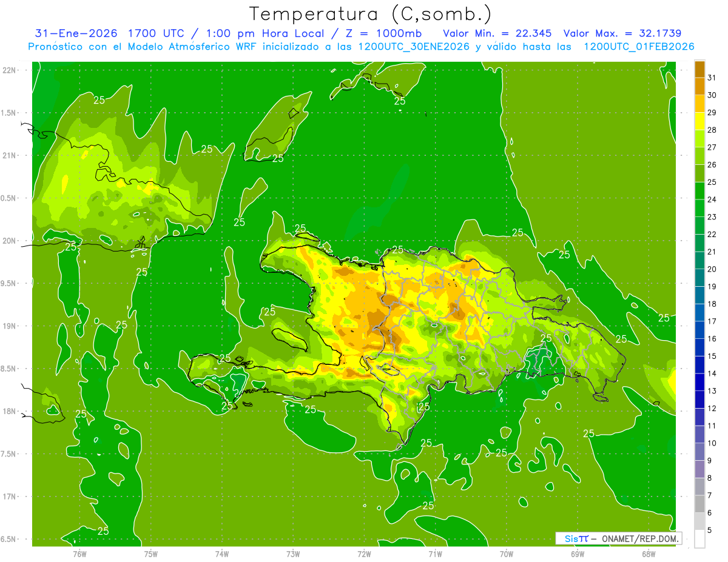Click the "20N" latitude axis label
Viewport: 728px width, 562px height.
10,241
